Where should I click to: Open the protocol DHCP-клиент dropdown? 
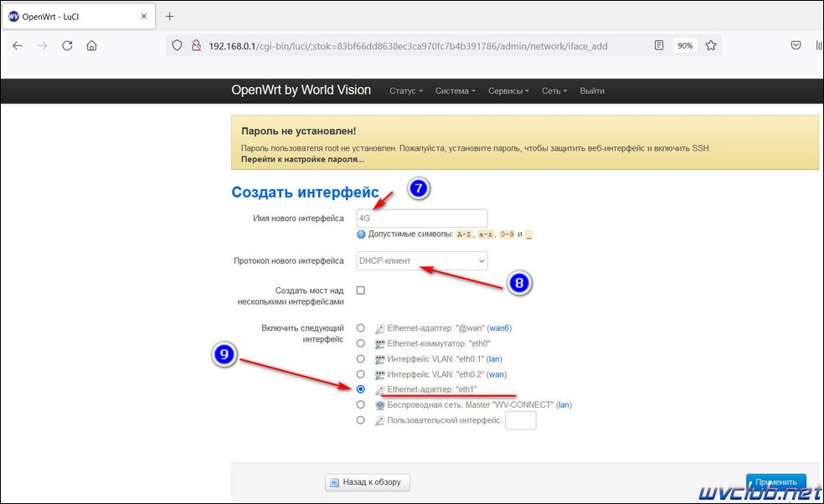[x=422, y=260]
